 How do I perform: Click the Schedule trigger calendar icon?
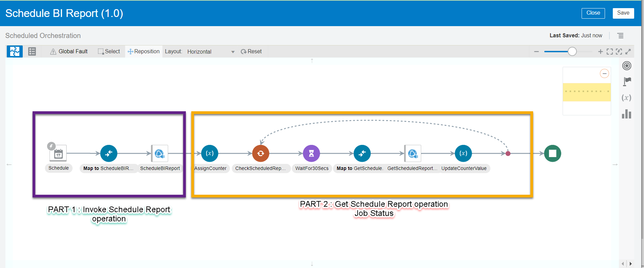click(58, 154)
